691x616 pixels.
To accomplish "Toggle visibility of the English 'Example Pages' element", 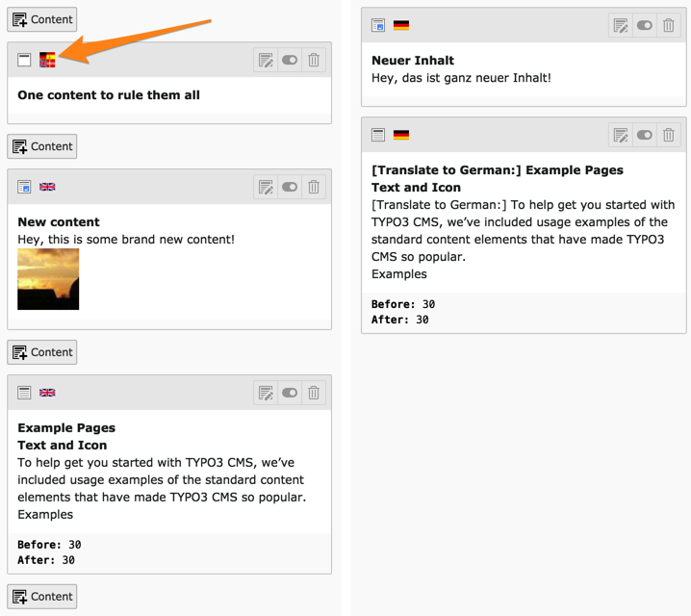I will point(290,393).
